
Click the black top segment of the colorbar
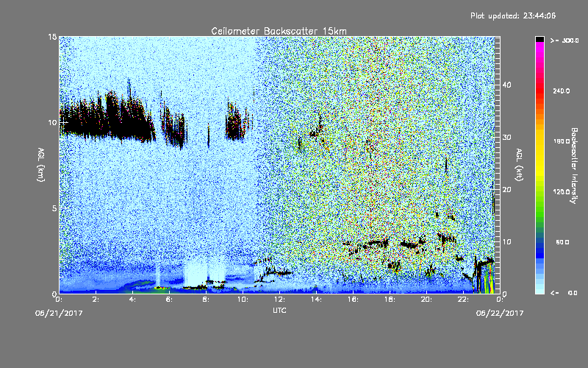click(539, 39)
